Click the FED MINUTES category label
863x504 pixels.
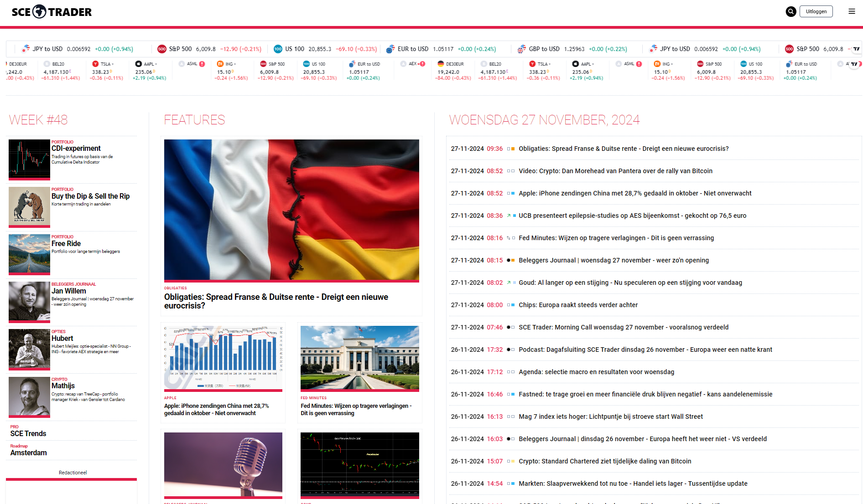pos(314,398)
